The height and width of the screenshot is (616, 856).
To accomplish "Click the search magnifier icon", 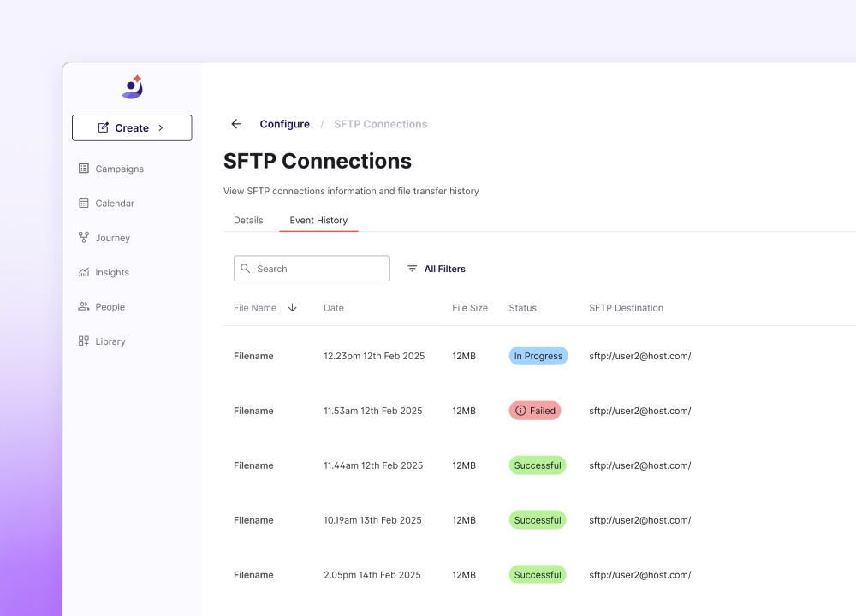I will click(246, 269).
